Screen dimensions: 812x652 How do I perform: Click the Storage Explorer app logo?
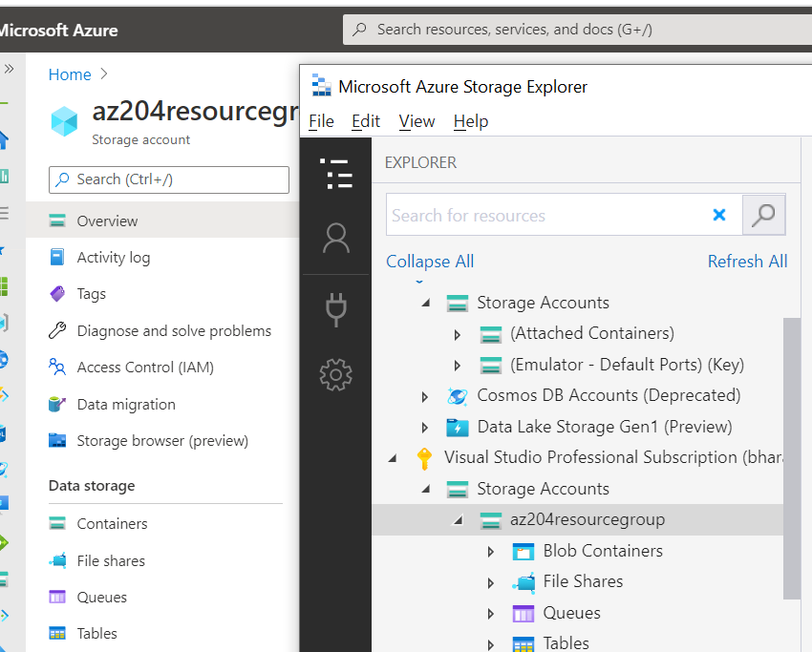(322, 86)
